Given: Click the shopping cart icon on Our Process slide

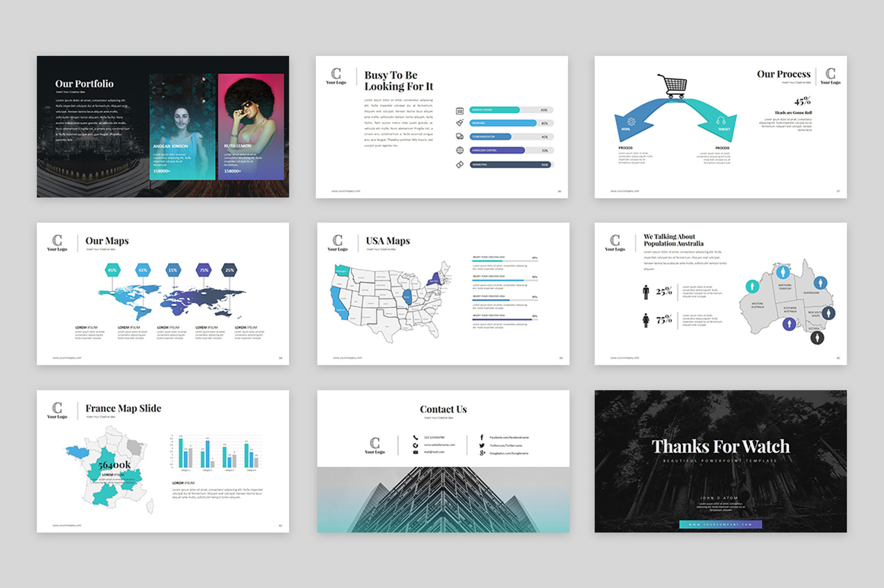Looking at the screenshot, I should click(673, 87).
